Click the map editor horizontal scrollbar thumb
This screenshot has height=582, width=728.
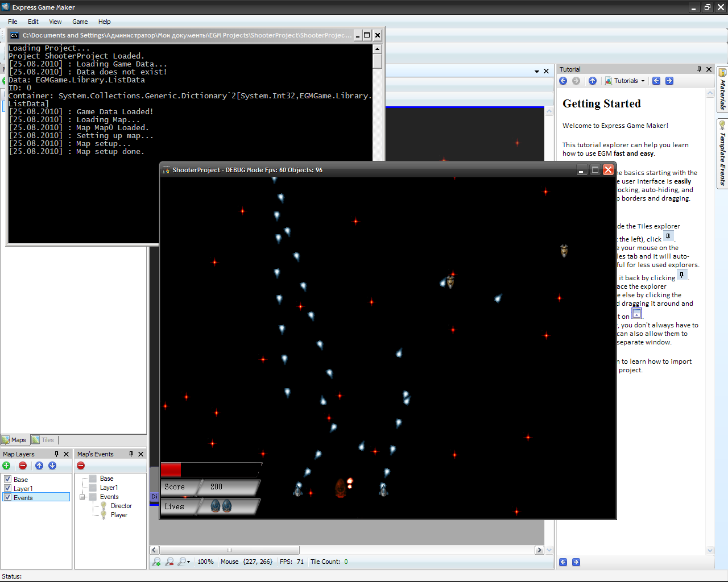click(x=229, y=550)
